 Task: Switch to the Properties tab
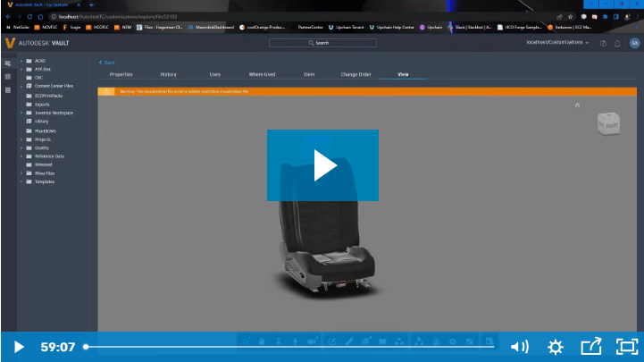pyautogui.click(x=121, y=74)
